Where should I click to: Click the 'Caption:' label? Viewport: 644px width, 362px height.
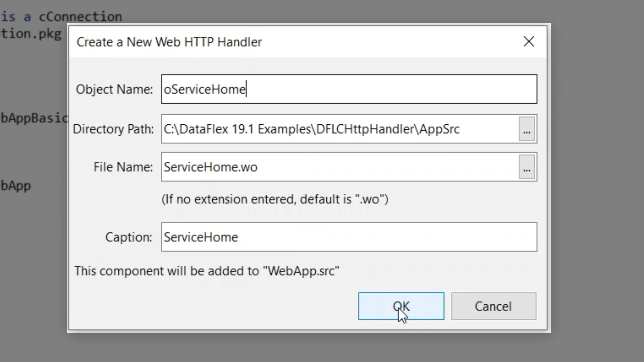tap(128, 237)
